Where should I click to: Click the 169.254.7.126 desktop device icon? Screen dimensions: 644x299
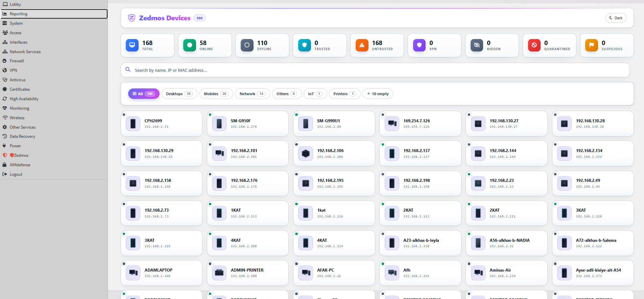pyautogui.click(x=392, y=124)
